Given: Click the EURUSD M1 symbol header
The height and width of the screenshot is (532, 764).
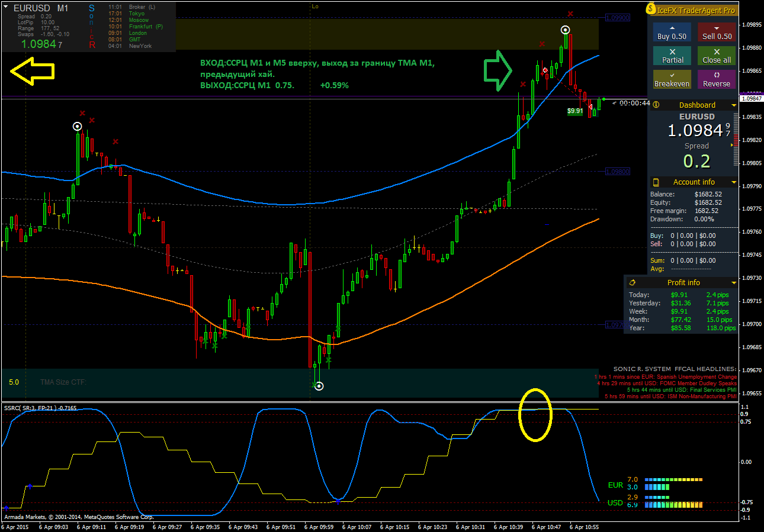Looking at the screenshot, I should [x=41, y=8].
